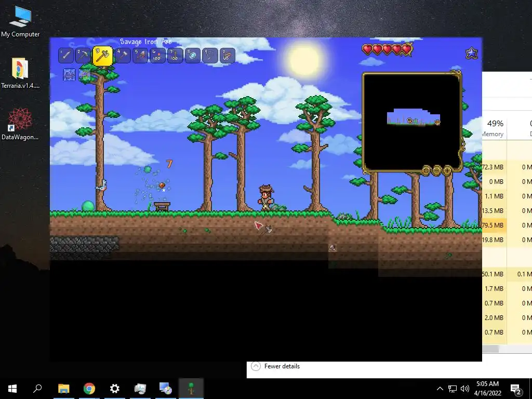532x399 pixels.
Task: Select the wood stack in hotbar slot 0
Action: (228, 55)
